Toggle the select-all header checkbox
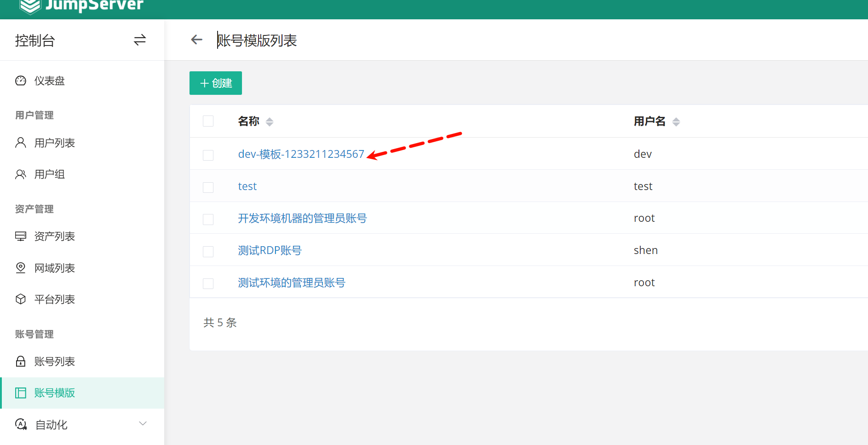Image resolution: width=868 pixels, height=445 pixels. coord(208,121)
